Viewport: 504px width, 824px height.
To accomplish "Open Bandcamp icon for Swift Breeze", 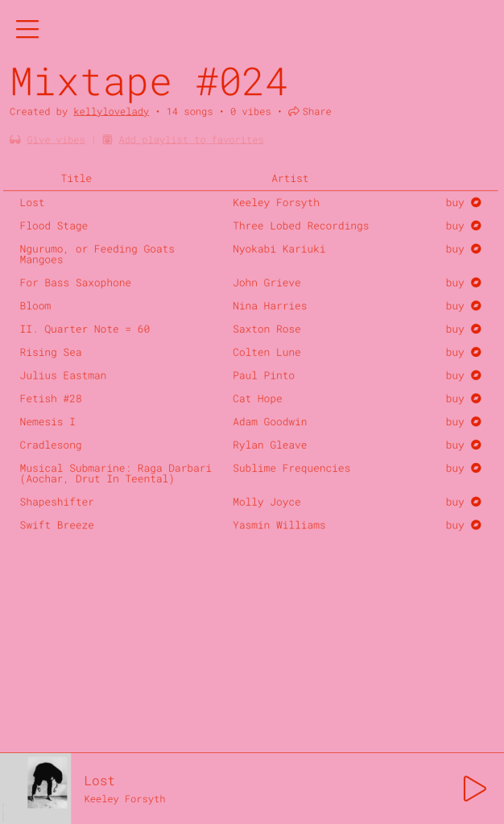I will click(x=476, y=525).
